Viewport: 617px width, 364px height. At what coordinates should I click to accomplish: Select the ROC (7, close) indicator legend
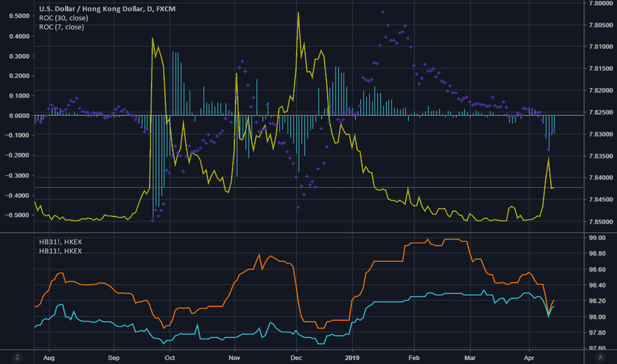pyautogui.click(x=62, y=26)
